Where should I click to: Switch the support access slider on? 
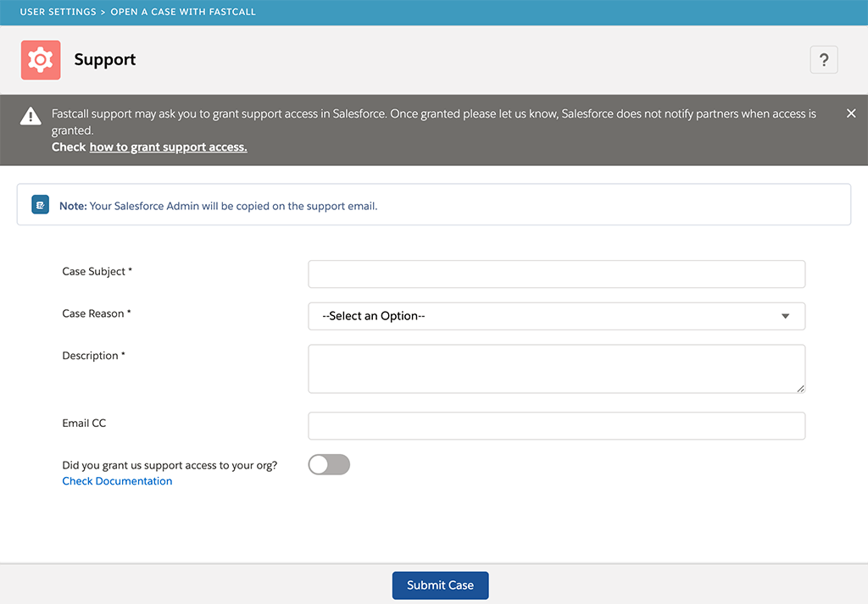coord(329,464)
